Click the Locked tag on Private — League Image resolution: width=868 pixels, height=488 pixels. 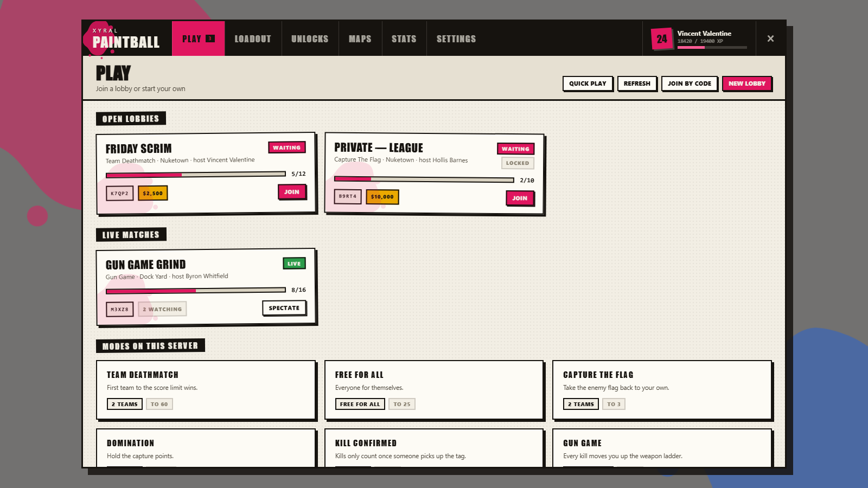pos(518,163)
